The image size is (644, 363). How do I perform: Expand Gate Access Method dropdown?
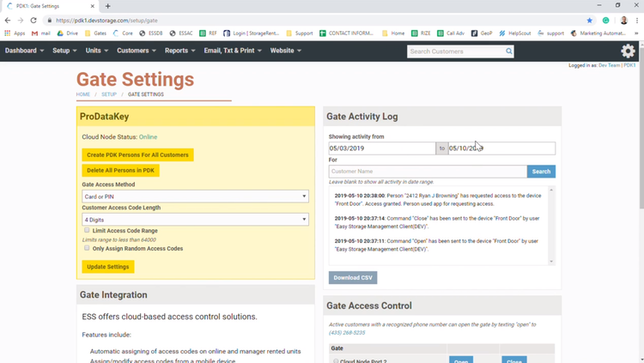[x=195, y=197]
